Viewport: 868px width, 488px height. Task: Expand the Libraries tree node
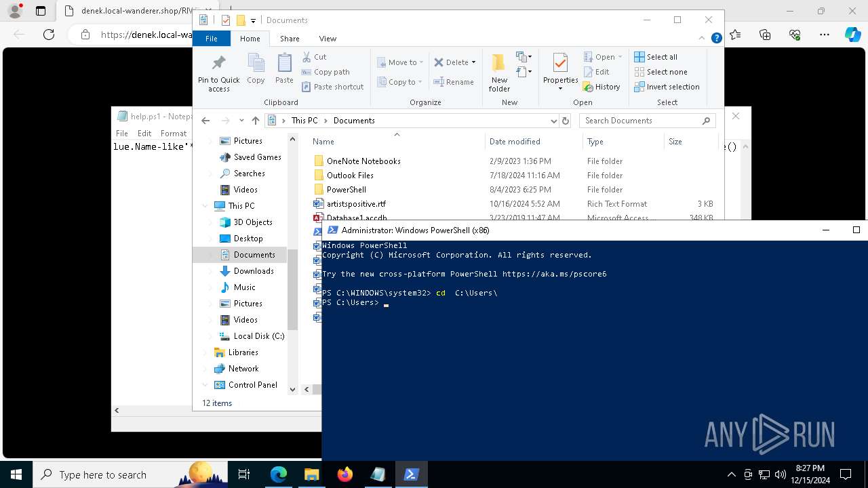tap(205, 352)
